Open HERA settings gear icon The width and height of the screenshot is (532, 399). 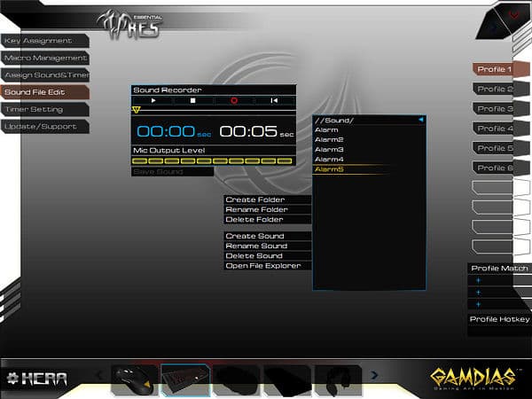[12, 379]
